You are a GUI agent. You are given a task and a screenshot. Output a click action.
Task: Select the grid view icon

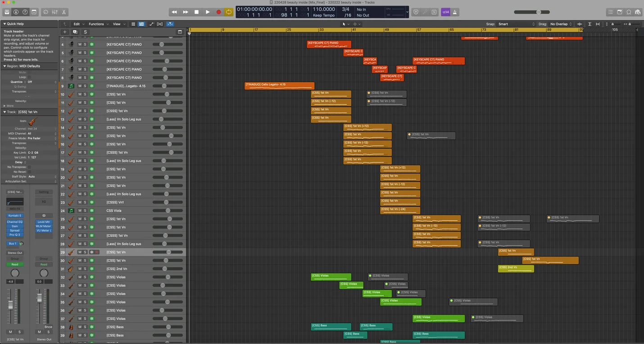pos(133,24)
